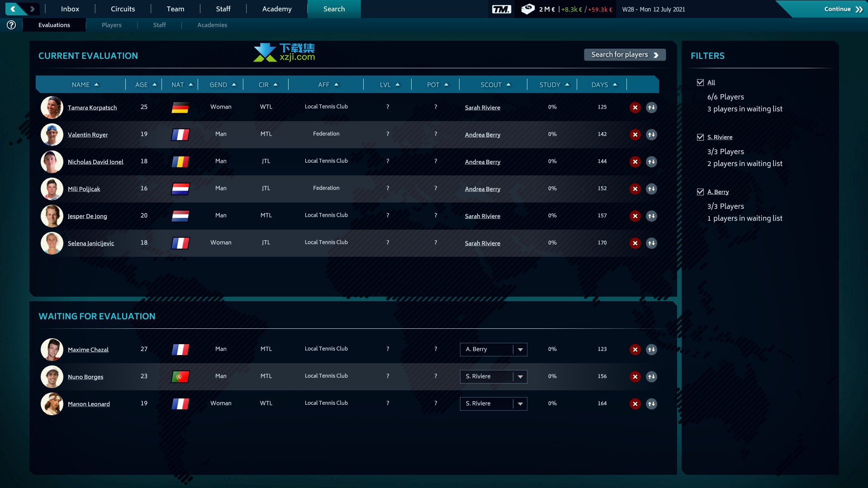Toggle the S. Riviere filter checkbox

pos(700,137)
